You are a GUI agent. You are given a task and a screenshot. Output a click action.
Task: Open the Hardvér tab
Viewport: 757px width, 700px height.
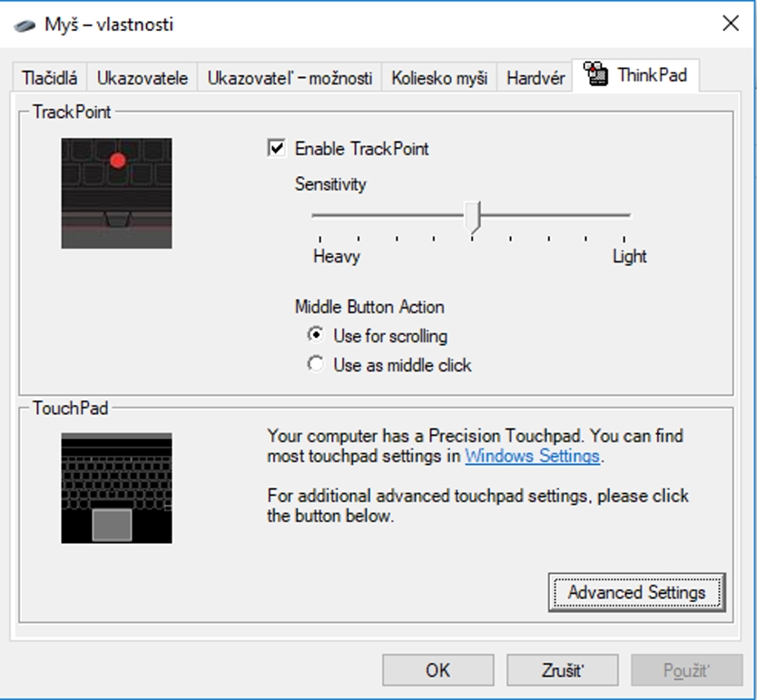coord(536,78)
